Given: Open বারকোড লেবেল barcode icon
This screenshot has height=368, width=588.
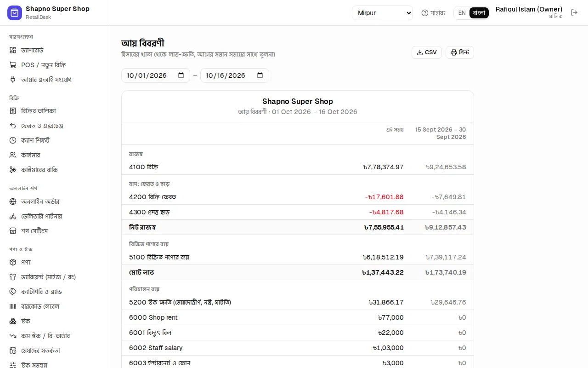Looking at the screenshot, I should click(13, 306).
